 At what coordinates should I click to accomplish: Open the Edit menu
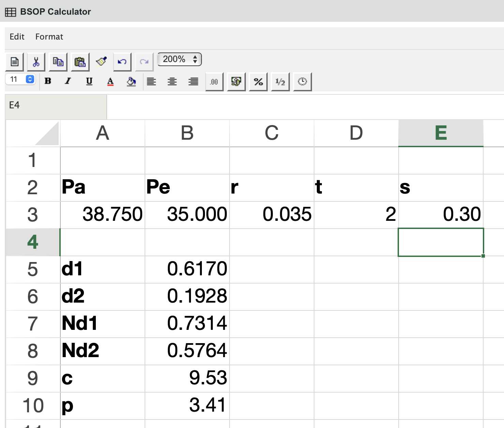tap(17, 37)
